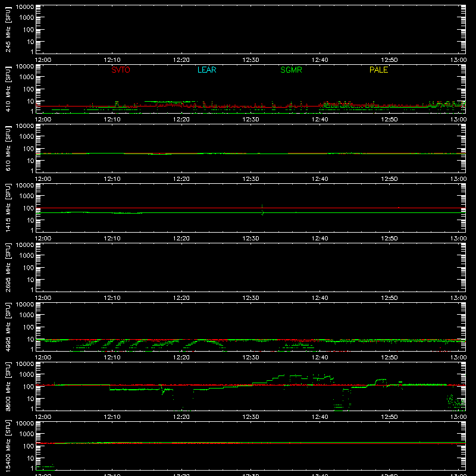Click the 100 y-tick of the 4995 MHz panel

point(29,327)
